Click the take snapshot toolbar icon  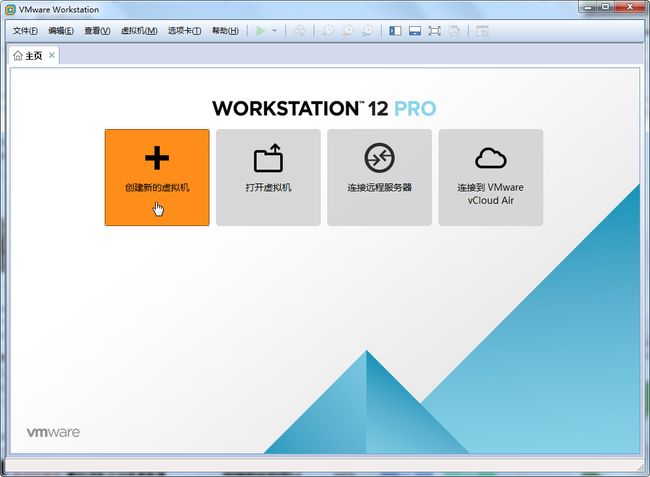click(327, 31)
